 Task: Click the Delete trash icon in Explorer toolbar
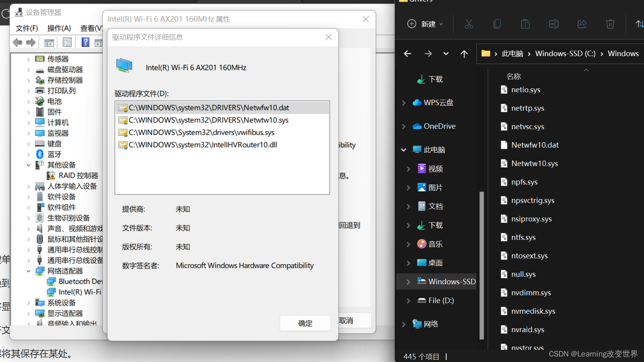point(610,24)
